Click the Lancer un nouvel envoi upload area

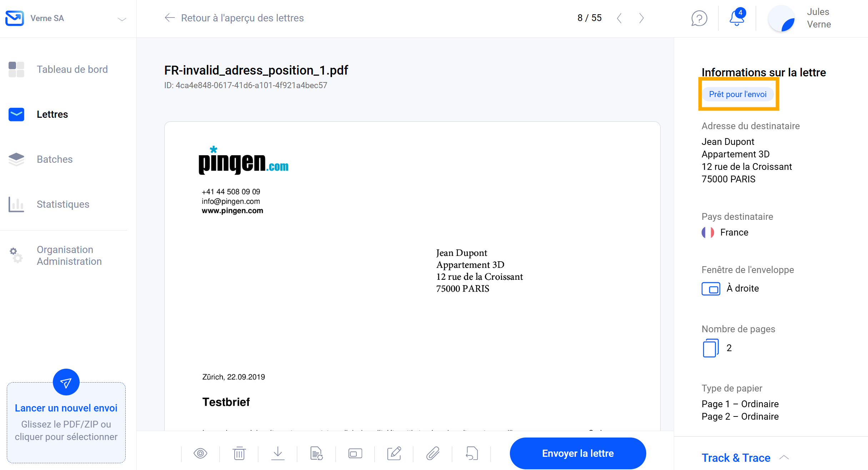coord(66,423)
